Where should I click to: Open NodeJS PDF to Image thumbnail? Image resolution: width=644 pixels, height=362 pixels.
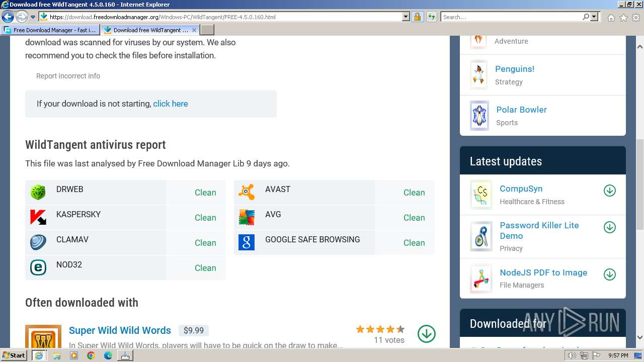[x=481, y=279]
